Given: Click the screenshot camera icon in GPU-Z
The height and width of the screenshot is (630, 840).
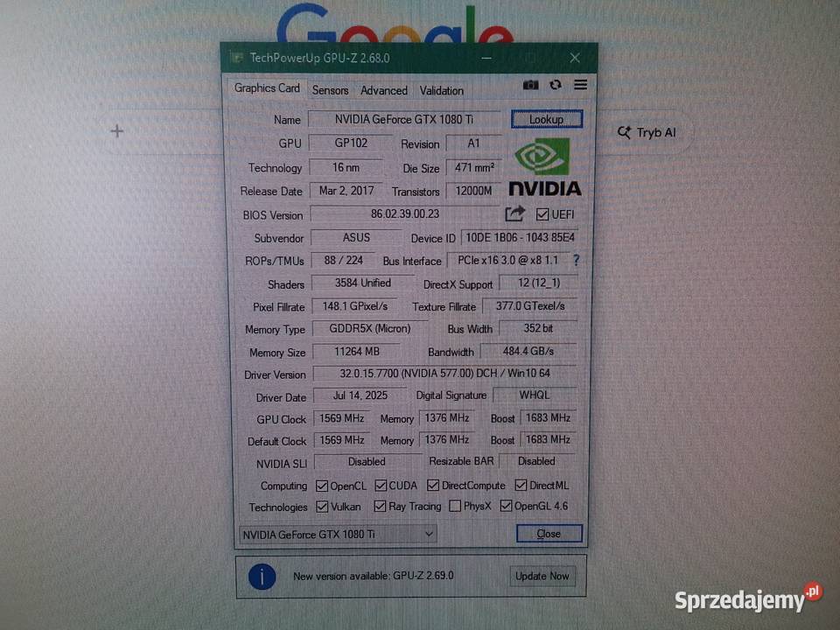Looking at the screenshot, I should point(530,85).
